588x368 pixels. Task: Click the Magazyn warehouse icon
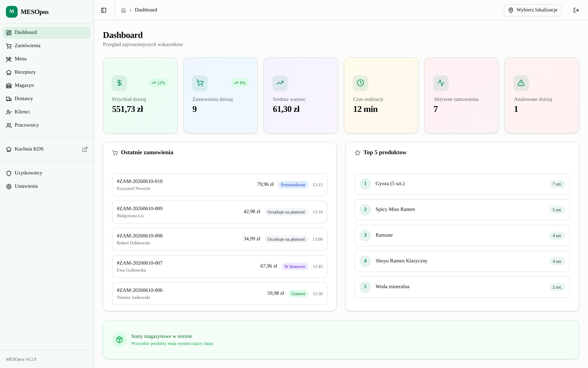[9, 86]
